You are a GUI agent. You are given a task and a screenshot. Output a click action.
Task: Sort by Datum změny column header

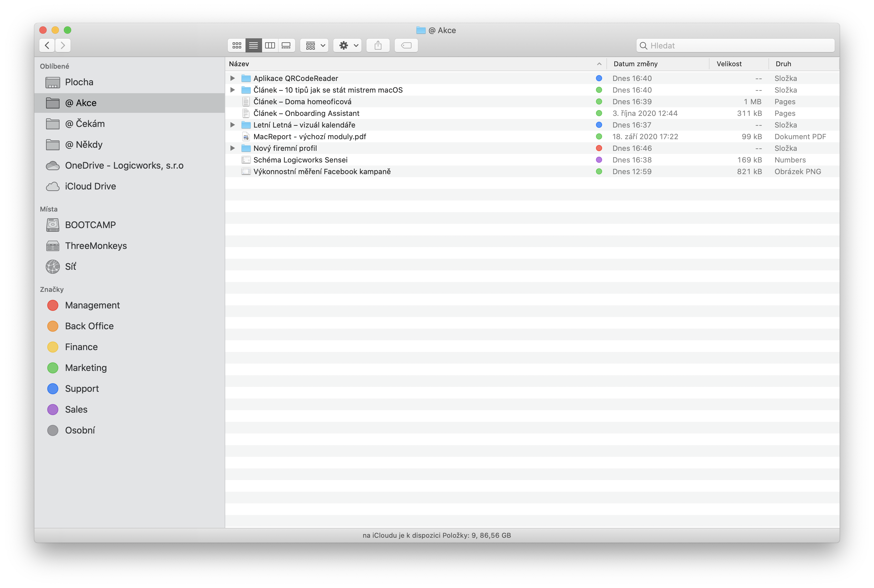(x=635, y=64)
